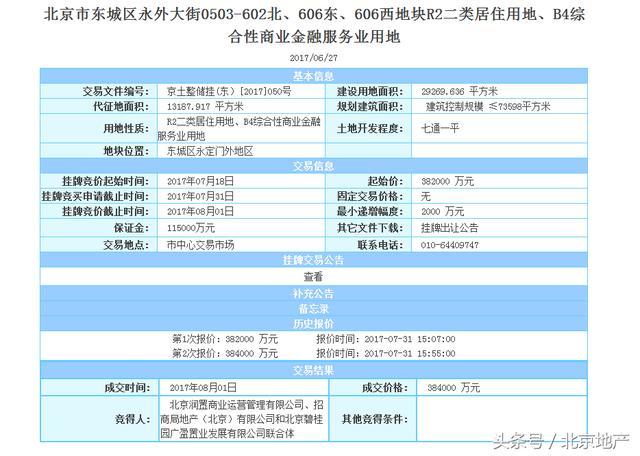The image size is (640, 456).
Task: Click the 挂牌竞买申请截止时间 label
Action: point(95,196)
